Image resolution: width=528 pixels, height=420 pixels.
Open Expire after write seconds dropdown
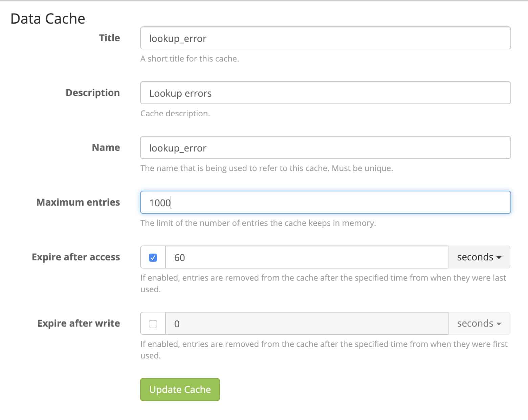click(x=479, y=324)
